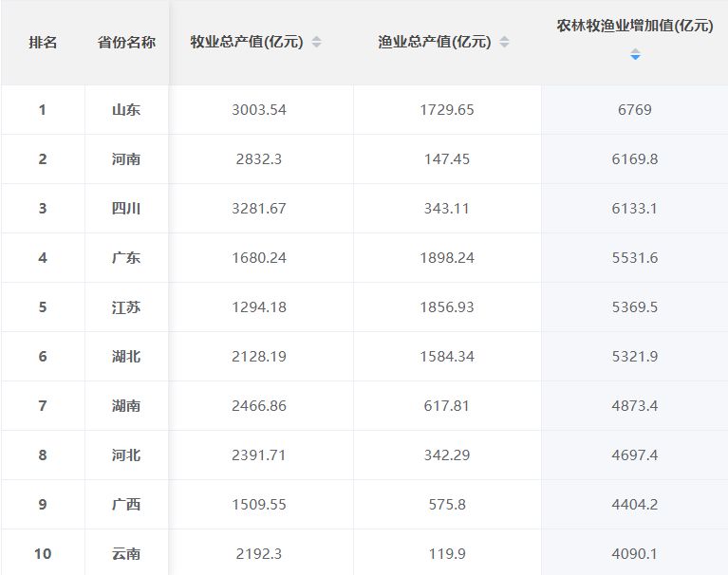
Task: Click the value 1294.18 in 江苏 row
Action: coord(259,307)
